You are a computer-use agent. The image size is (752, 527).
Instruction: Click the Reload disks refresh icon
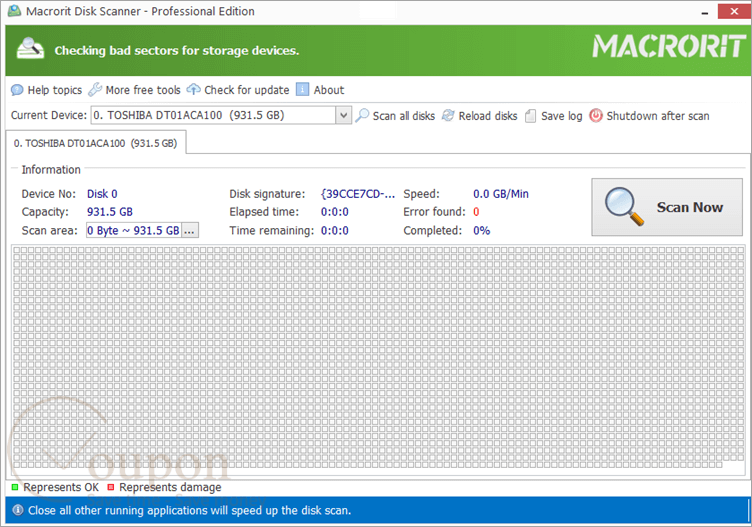tap(448, 116)
